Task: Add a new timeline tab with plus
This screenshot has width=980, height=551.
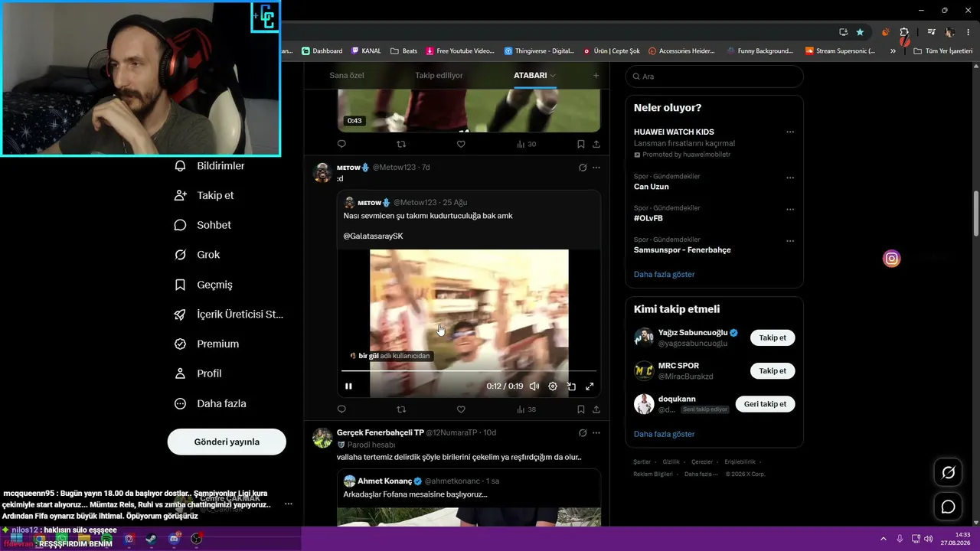Action: [596, 76]
